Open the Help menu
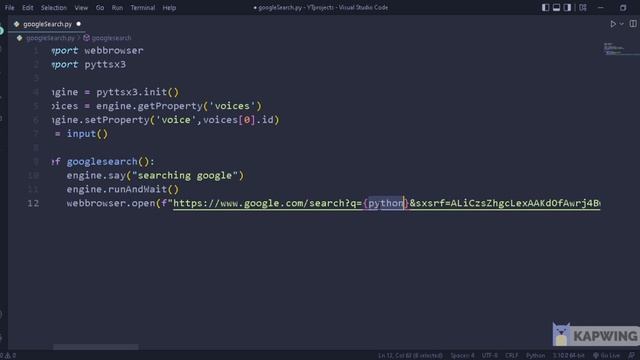 coord(169,7)
